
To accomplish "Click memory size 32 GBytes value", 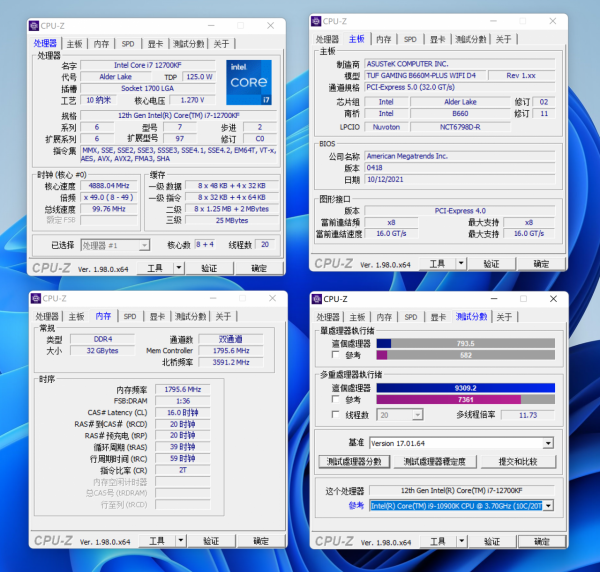I will pyautogui.click(x=103, y=350).
